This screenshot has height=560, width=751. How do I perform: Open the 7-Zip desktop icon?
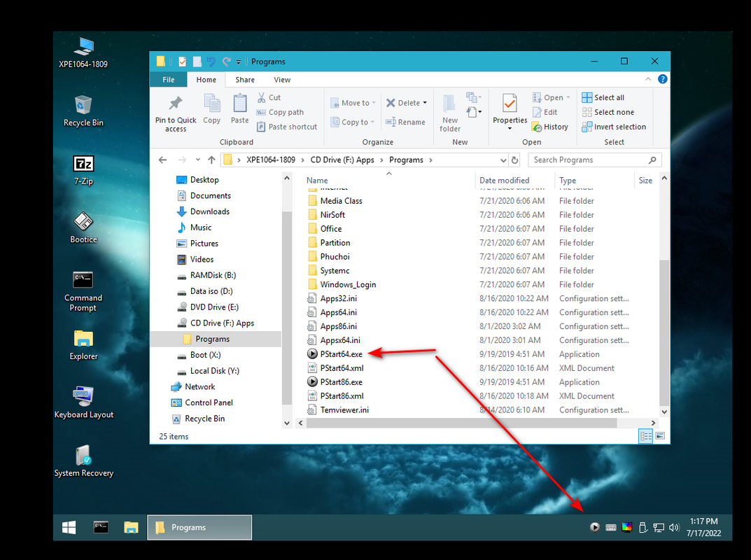coord(83,170)
